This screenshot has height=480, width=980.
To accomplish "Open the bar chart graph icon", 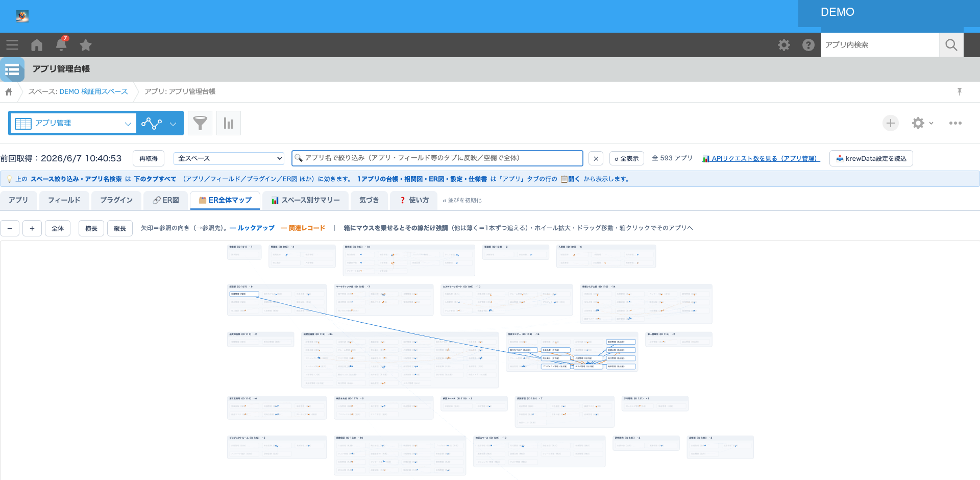I will point(229,123).
